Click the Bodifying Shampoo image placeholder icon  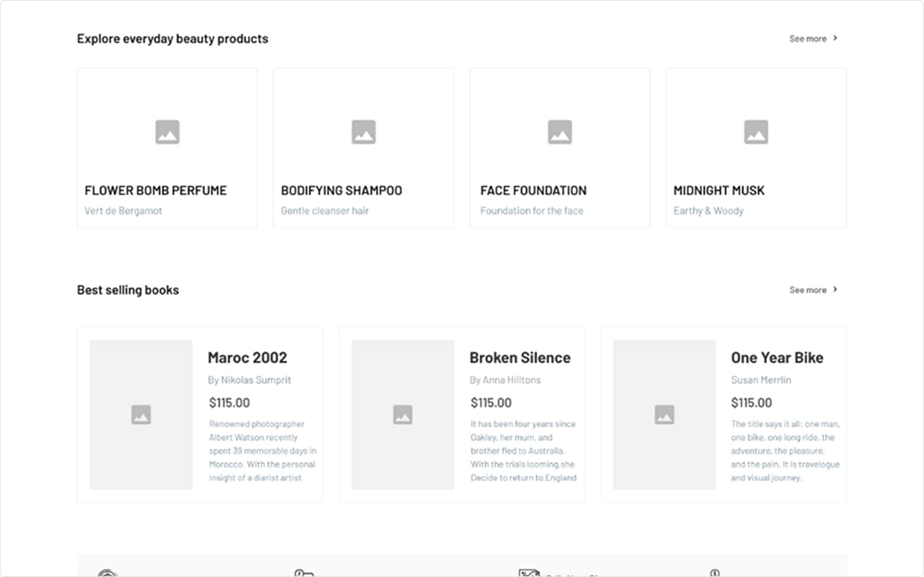tap(363, 132)
